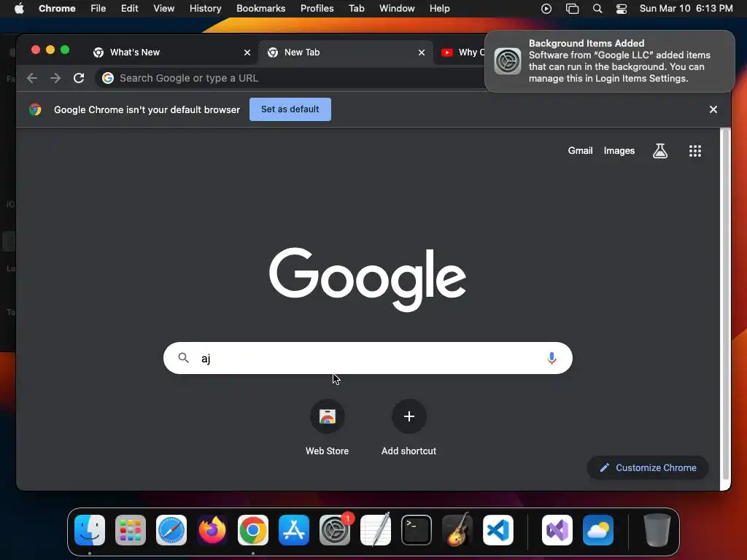Image resolution: width=747 pixels, height=560 pixels.
Task: Open the History menu
Action: click(205, 9)
